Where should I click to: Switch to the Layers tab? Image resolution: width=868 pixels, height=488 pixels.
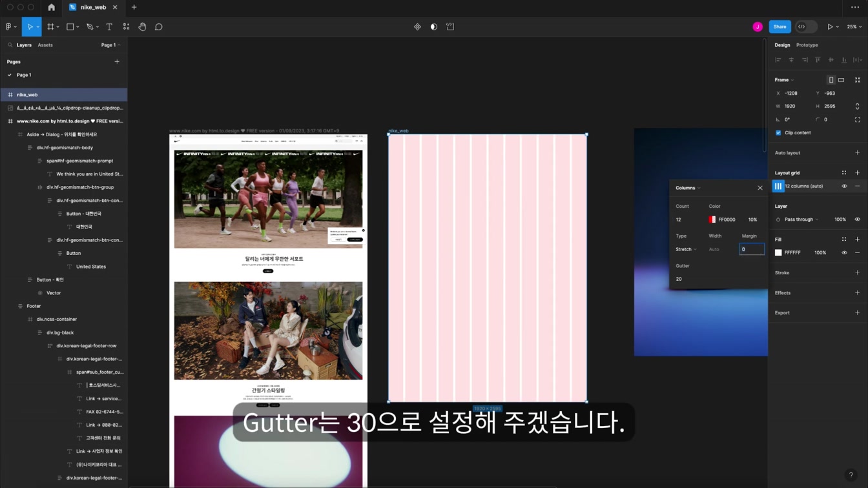click(x=24, y=45)
